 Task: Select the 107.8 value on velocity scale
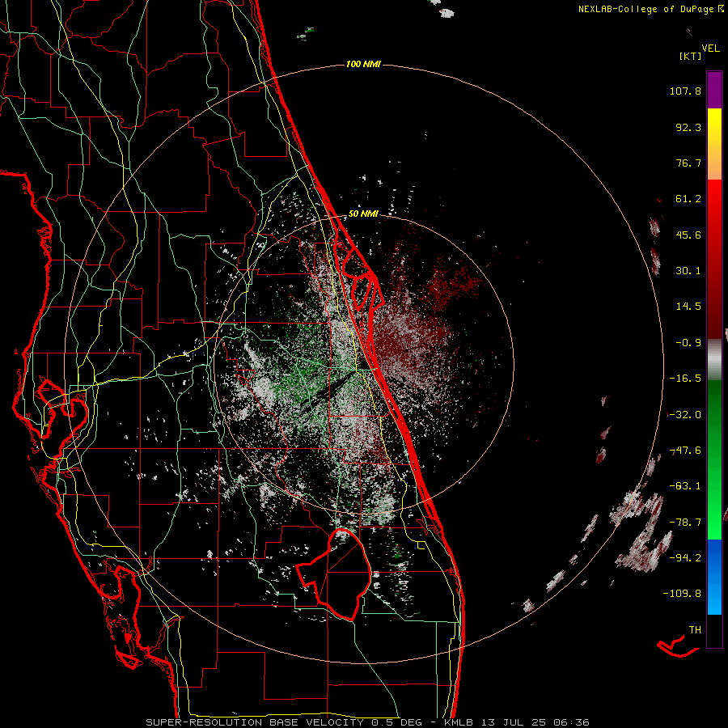[685, 91]
